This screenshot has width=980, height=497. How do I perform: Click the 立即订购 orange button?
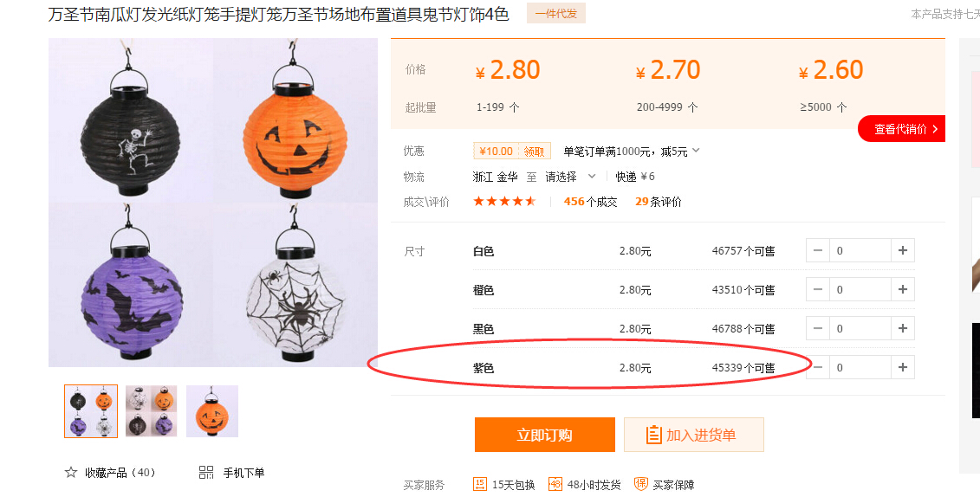pyautogui.click(x=544, y=435)
